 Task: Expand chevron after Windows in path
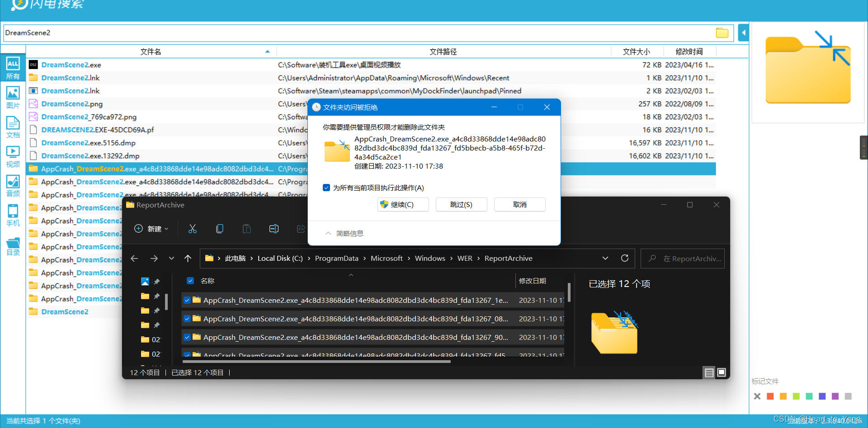click(451, 259)
